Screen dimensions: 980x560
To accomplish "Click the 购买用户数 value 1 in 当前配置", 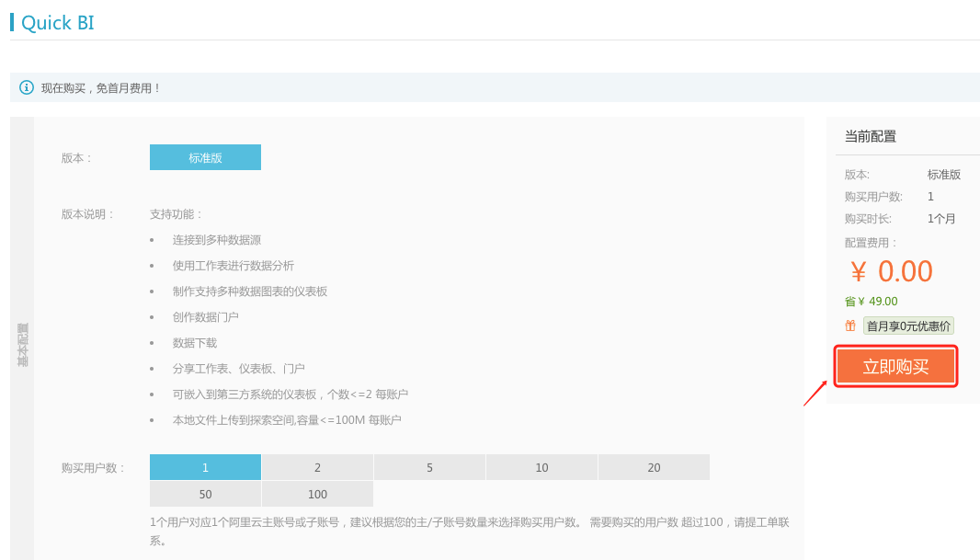I will [x=930, y=197].
